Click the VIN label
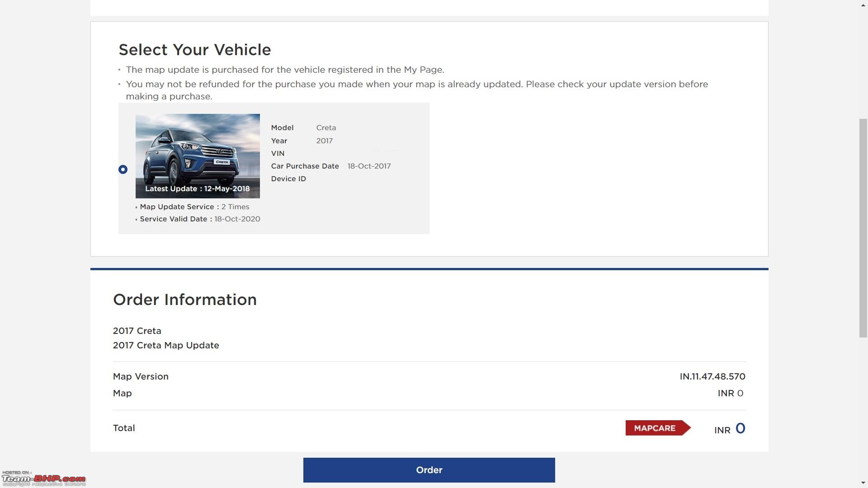Screen dimensions: 868x488 click(278, 154)
